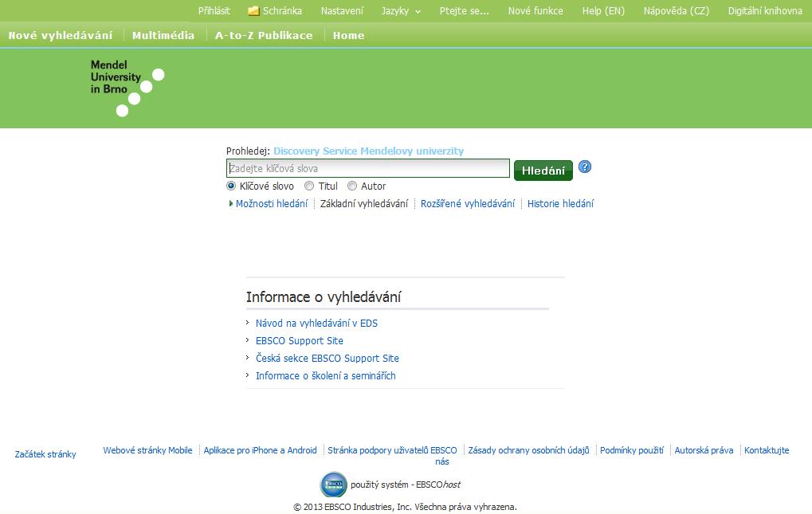Open Webové stránky Mobile link
This screenshot has width=812, height=514.
point(147,450)
